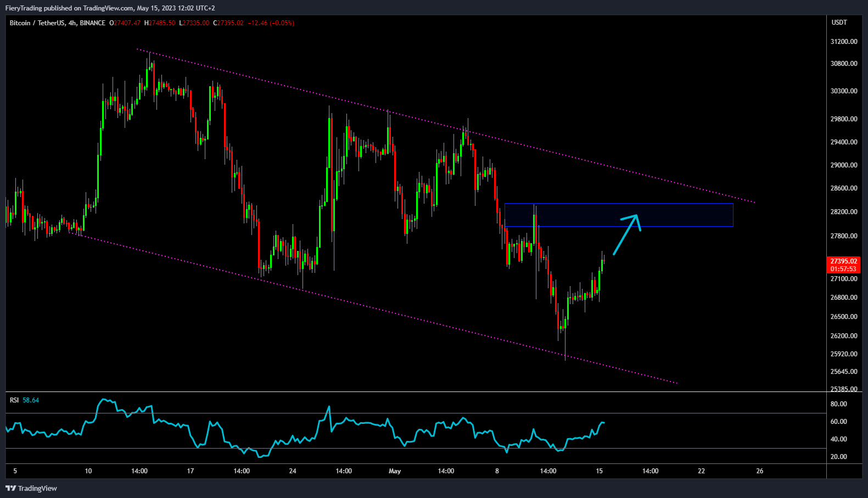Click the 25385.00 price axis label
The width and height of the screenshot is (868, 498).
(x=844, y=389)
